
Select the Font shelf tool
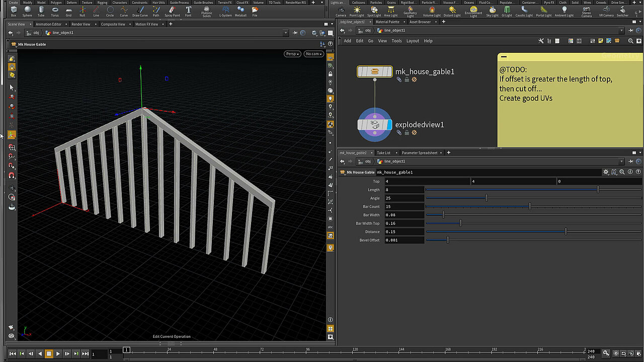[x=188, y=11]
